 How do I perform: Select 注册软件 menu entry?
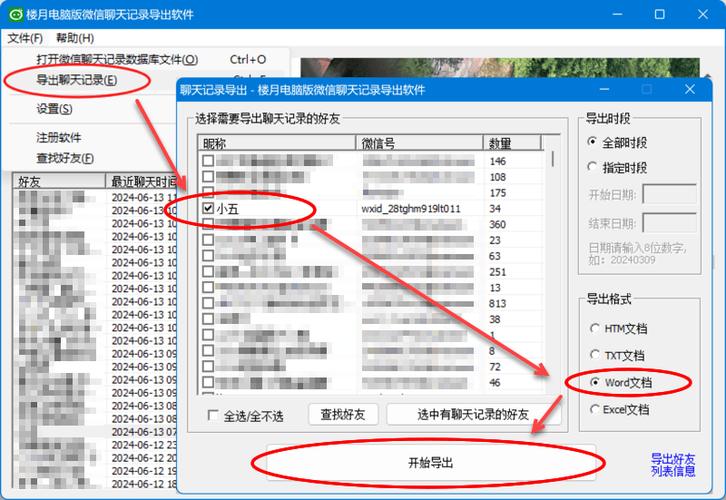coord(58,138)
